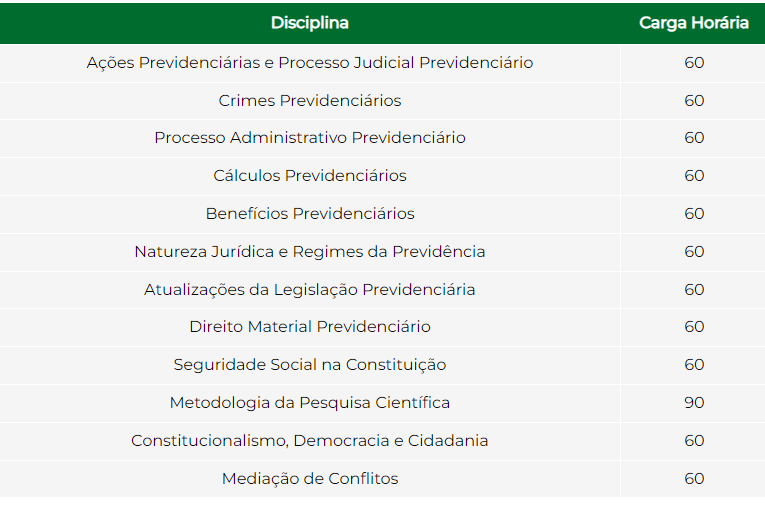The width and height of the screenshot is (765, 506).
Task: Click Benefícios Previdenciários discipline
Action: point(310,214)
